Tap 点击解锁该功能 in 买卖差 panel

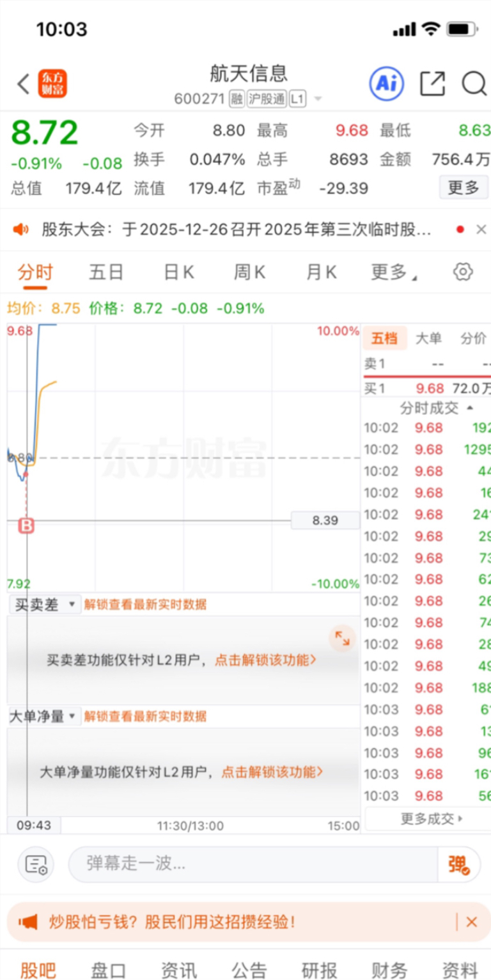tap(265, 660)
